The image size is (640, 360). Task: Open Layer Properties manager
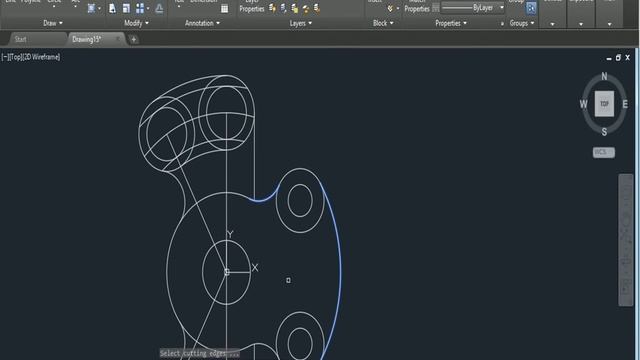tap(251, 6)
